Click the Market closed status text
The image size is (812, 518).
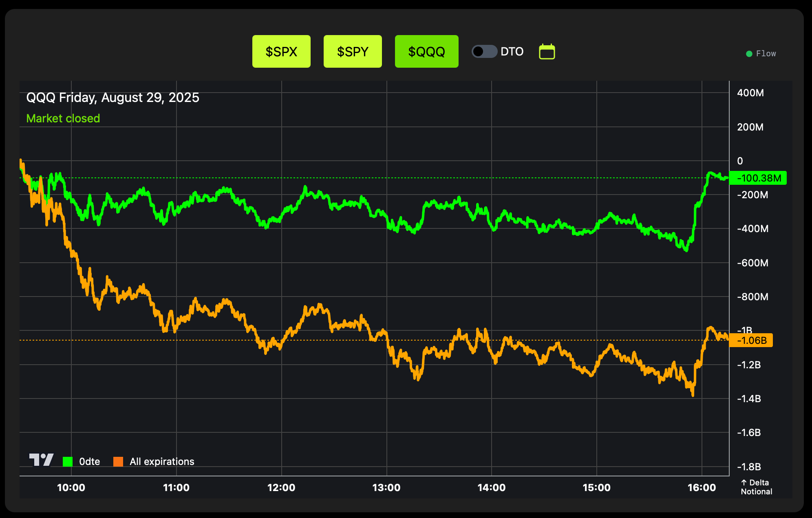point(63,118)
